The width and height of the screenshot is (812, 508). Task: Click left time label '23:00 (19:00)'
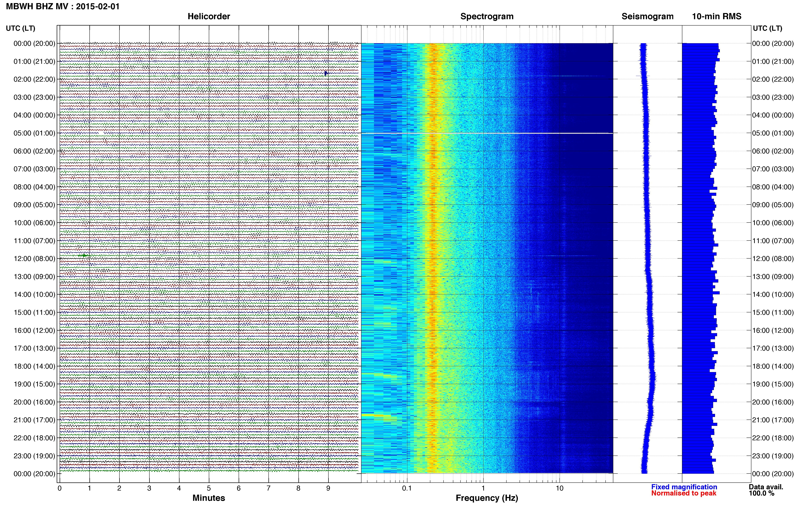click(x=34, y=456)
